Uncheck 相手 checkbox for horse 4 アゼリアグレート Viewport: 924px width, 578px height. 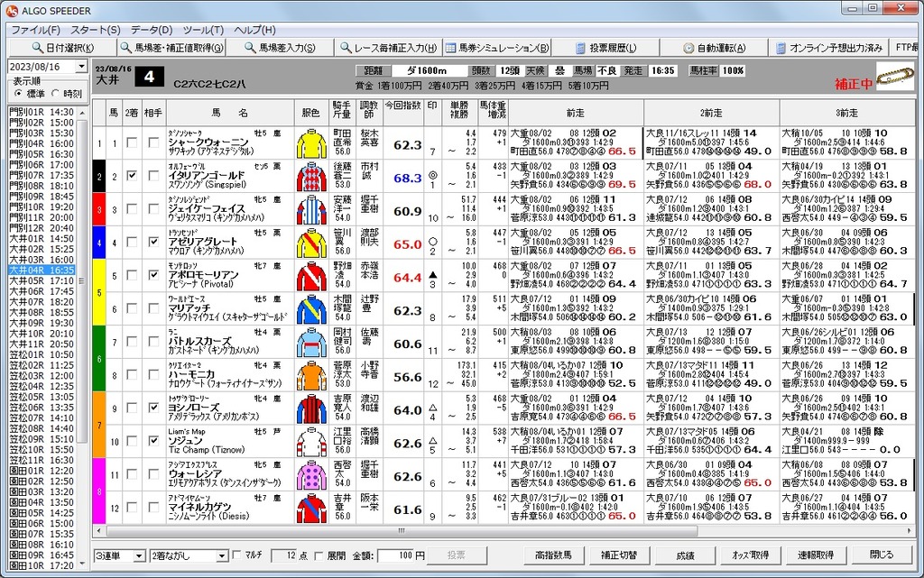tap(153, 242)
